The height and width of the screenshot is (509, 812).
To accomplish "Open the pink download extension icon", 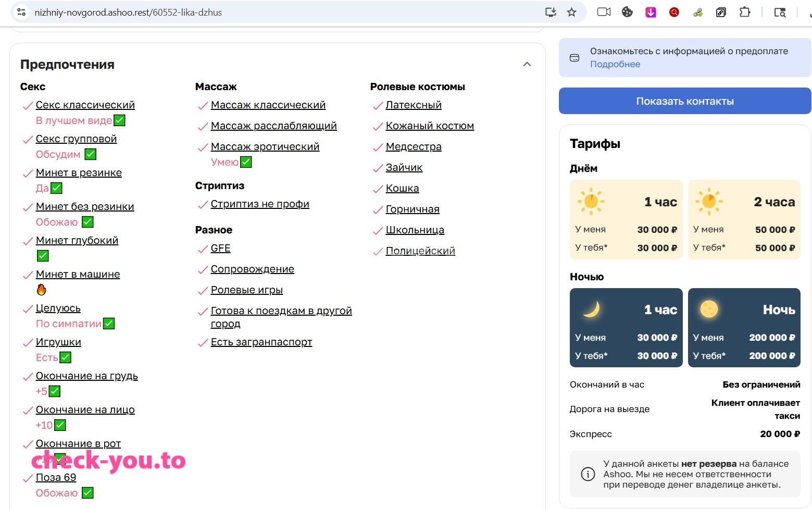I will click(x=651, y=12).
